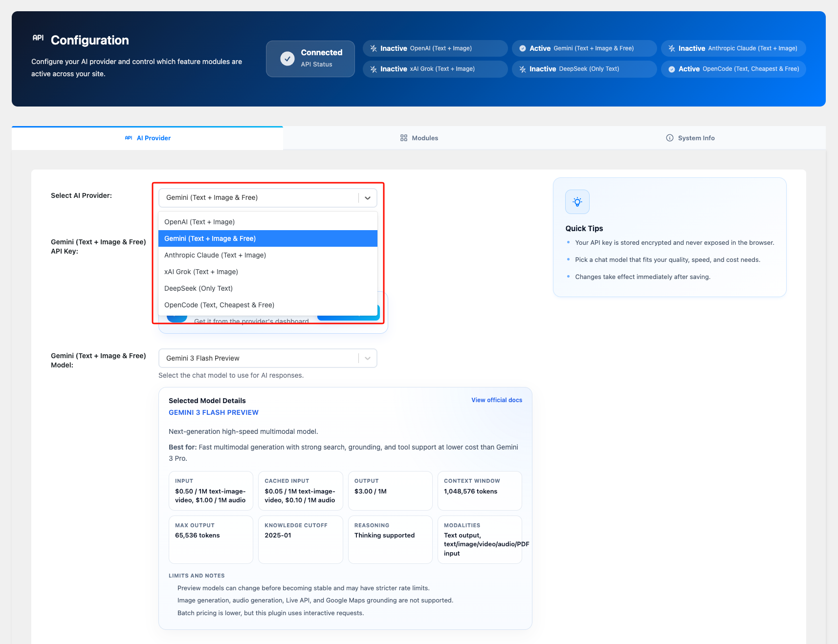Screen dimensions: 838x644
Task: Click the Modules tab grid icon
Action: coord(404,138)
